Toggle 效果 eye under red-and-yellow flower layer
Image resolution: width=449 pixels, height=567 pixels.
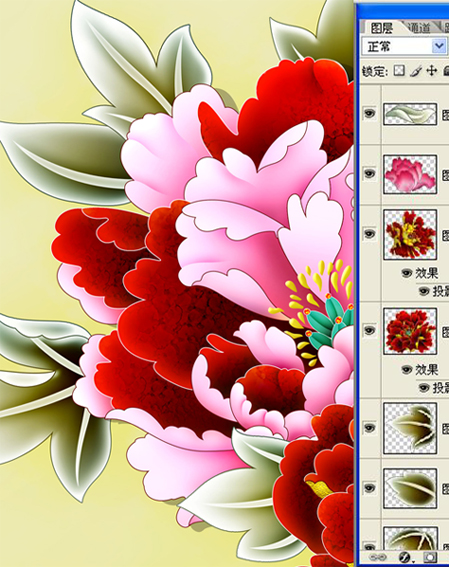click(407, 273)
